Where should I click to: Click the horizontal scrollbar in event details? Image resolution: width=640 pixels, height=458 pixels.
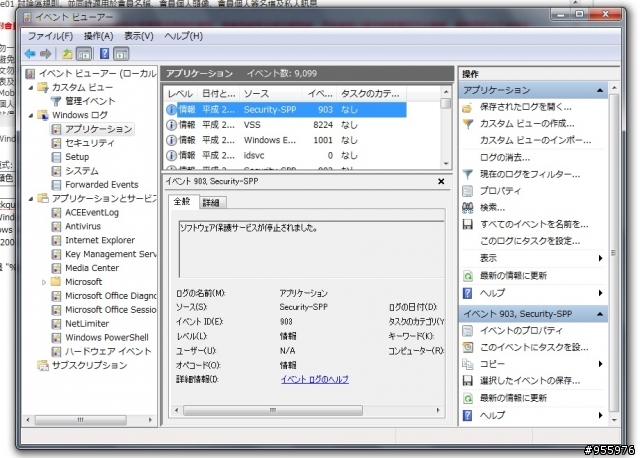[273, 410]
